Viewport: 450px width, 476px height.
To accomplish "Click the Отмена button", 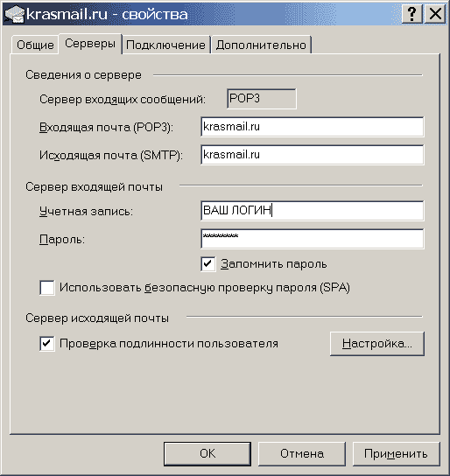I will [x=302, y=453].
